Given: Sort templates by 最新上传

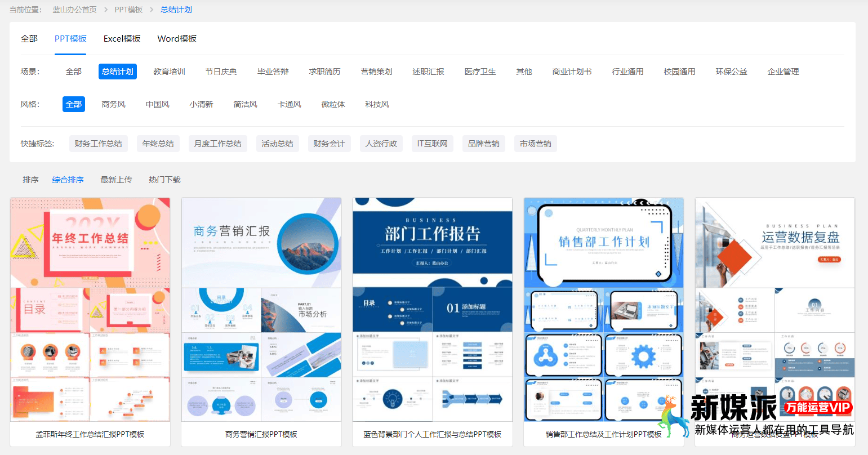Looking at the screenshot, I should [x=116, y=180].
